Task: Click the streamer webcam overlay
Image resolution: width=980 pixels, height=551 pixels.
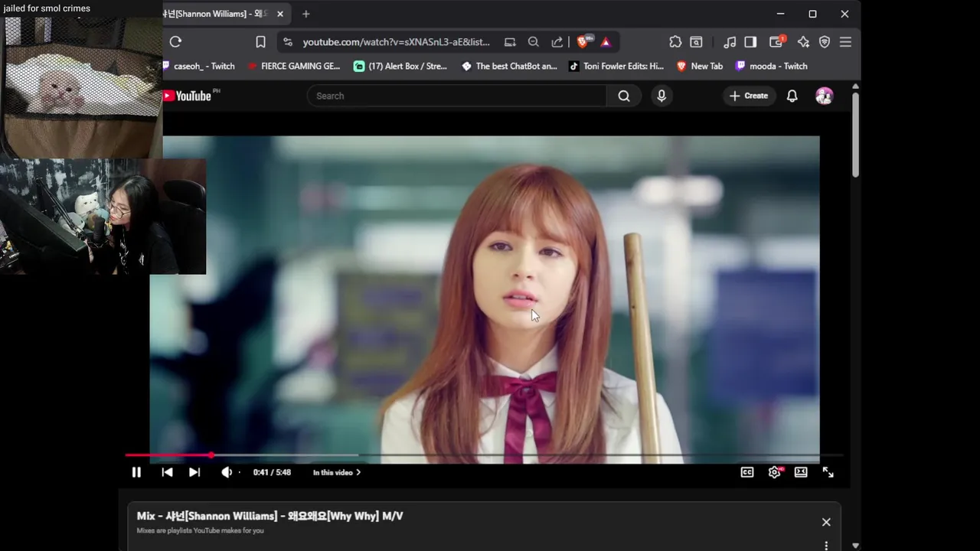Action: 103,217
